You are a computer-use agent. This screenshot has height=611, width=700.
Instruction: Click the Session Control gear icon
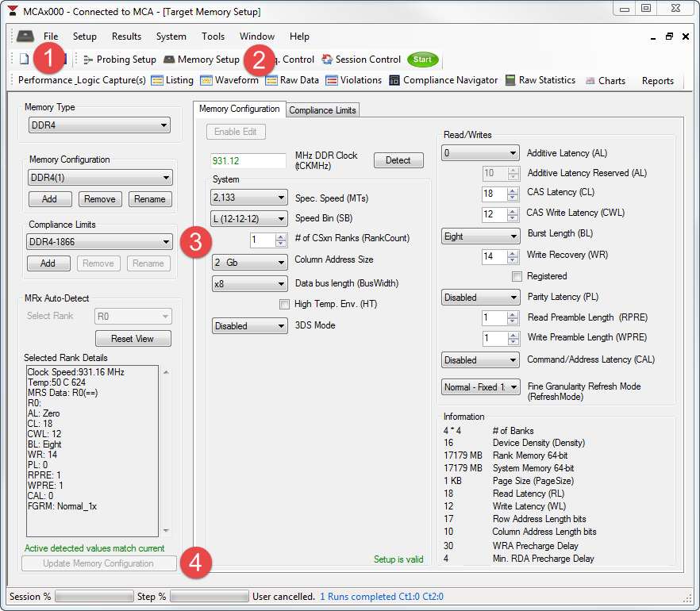pos(327,60)
